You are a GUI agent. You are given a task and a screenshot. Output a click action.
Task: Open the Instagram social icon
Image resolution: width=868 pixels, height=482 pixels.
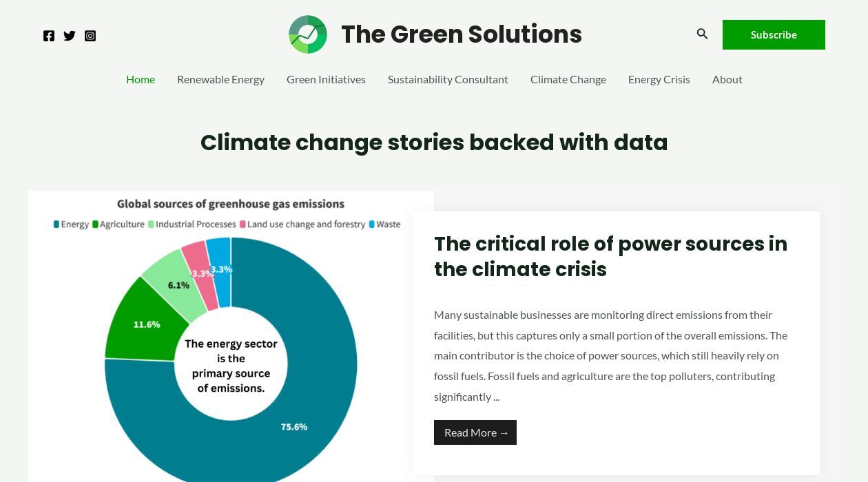[x=90, y=36]
